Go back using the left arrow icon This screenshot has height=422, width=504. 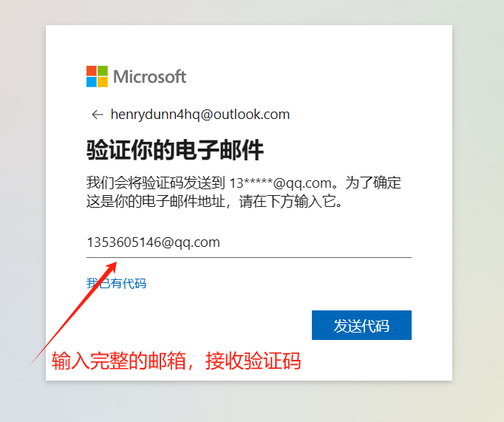(x=97, y=115)
